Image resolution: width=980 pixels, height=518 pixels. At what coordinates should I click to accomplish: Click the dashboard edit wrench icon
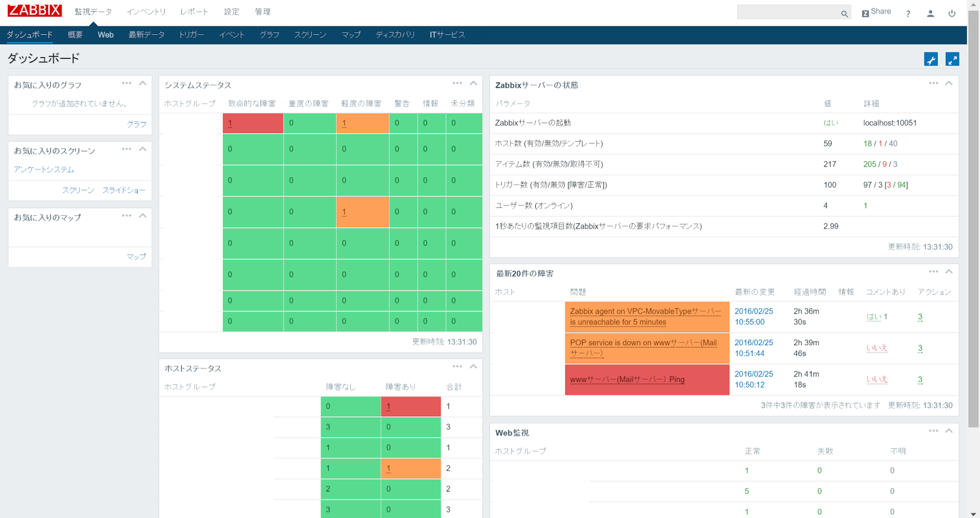(x=931, y=59)
